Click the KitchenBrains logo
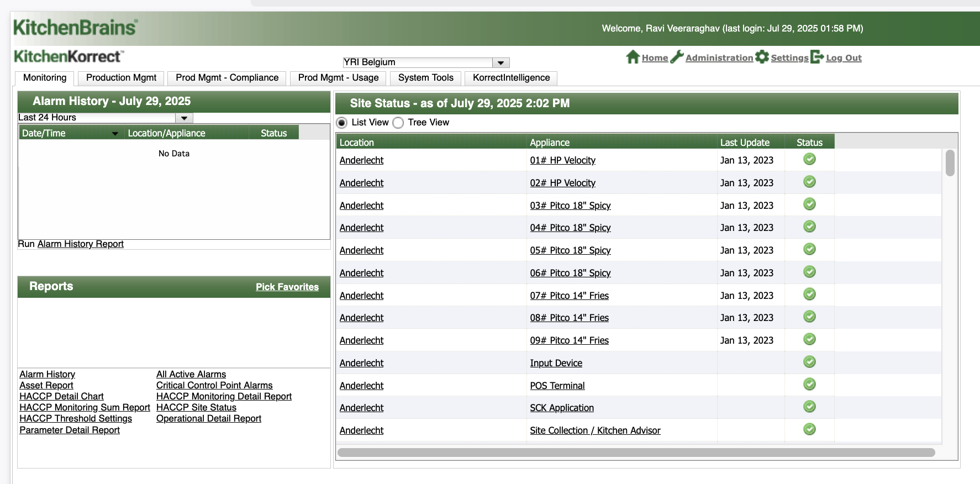 (75, 27)
